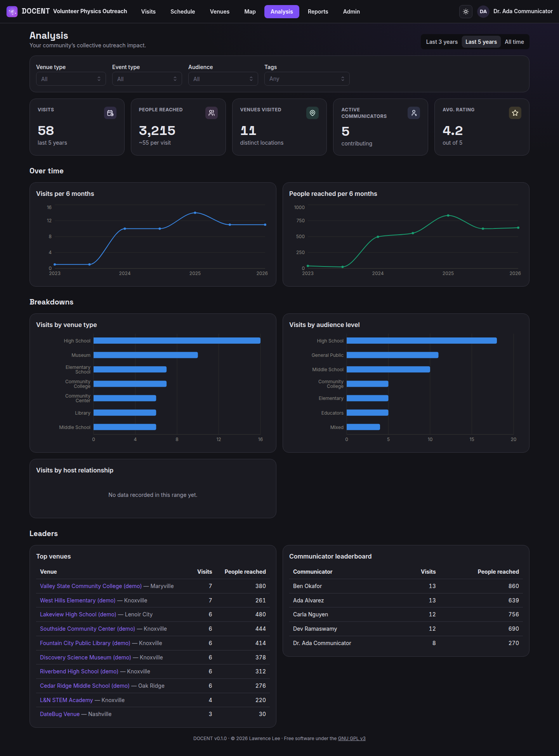Go to the Schedule tab
Screen dimensions: 559x756
point(183,12)
